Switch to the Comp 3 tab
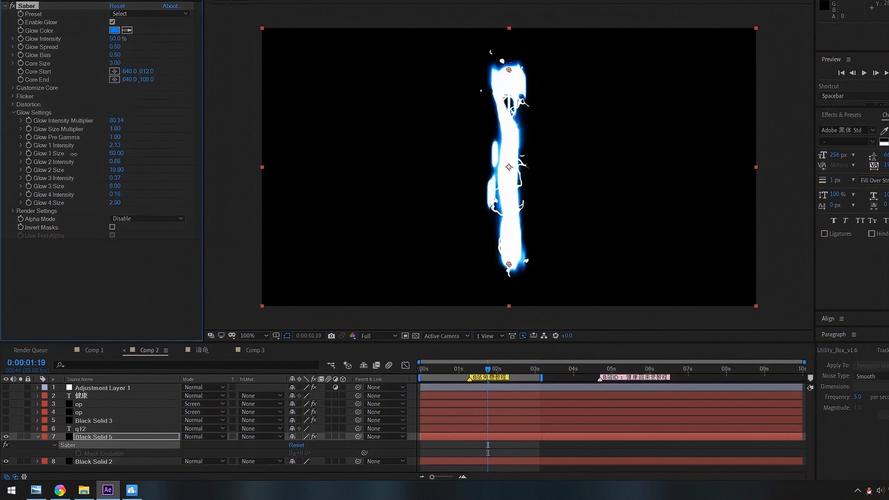The height and width of the screenshot is (500, 889). tap(255, 350)
